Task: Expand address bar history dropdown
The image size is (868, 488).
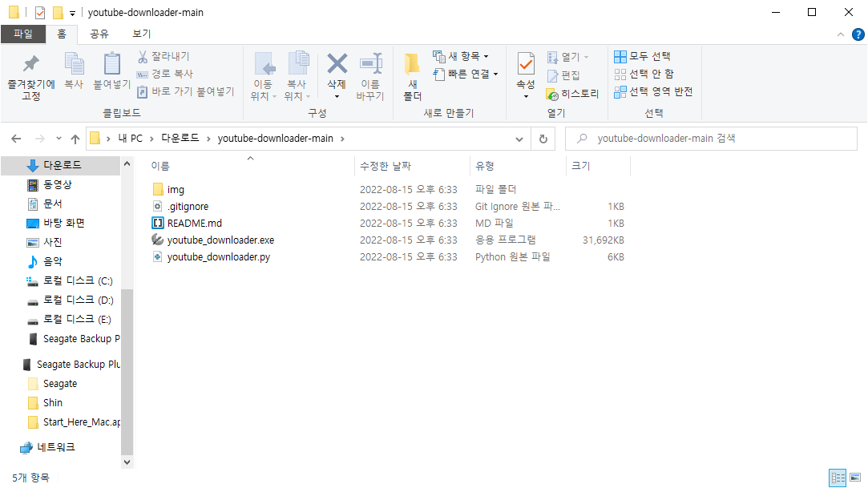Action: 519,139
